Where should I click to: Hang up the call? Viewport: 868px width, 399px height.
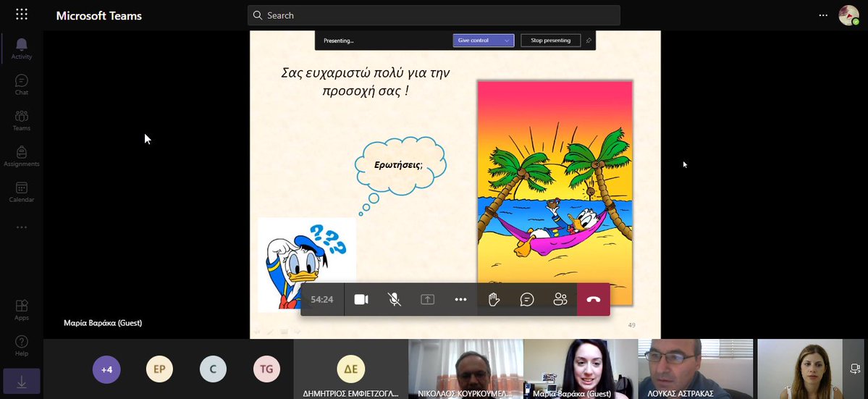(594, 299)
